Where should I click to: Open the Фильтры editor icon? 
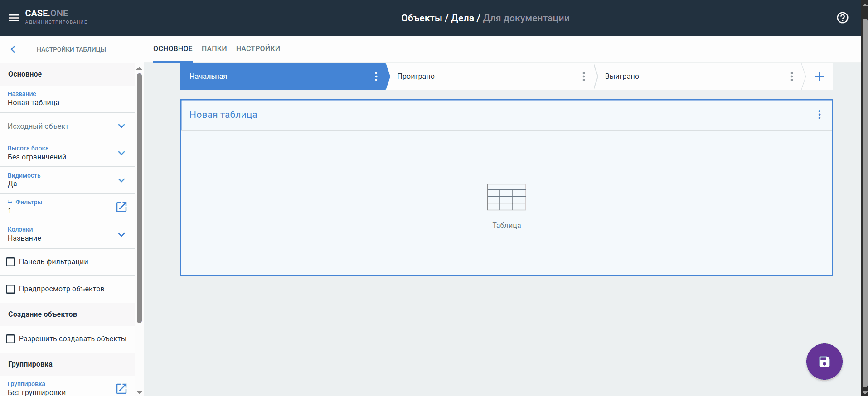point(121,207)
